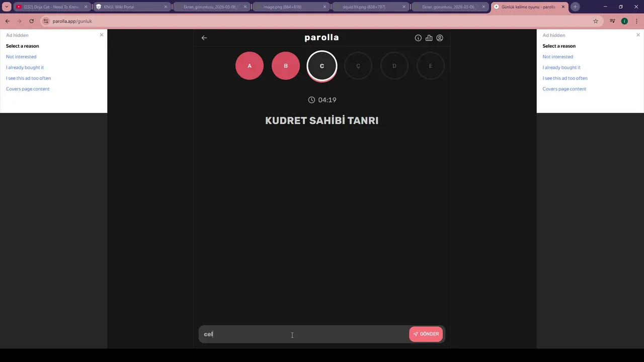The width and height of the screenshot is (644, 362).
Task: Open the Chrome three-dot menu
Action: (x=636, y=21)
